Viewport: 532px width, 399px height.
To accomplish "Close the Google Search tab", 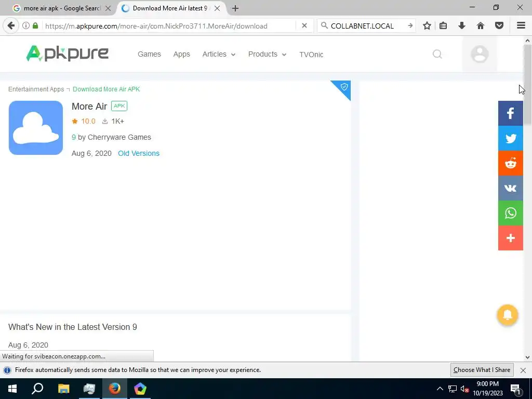I will click(x=108, y=8).
